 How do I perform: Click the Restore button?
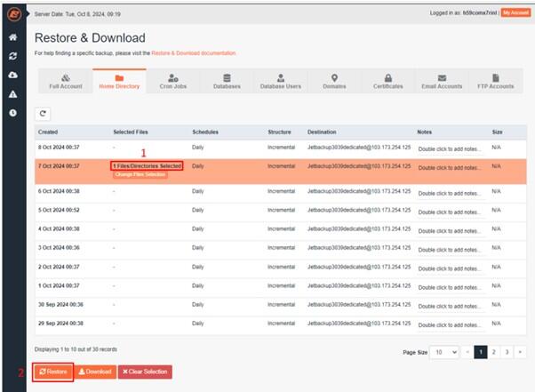pos(53,372)
